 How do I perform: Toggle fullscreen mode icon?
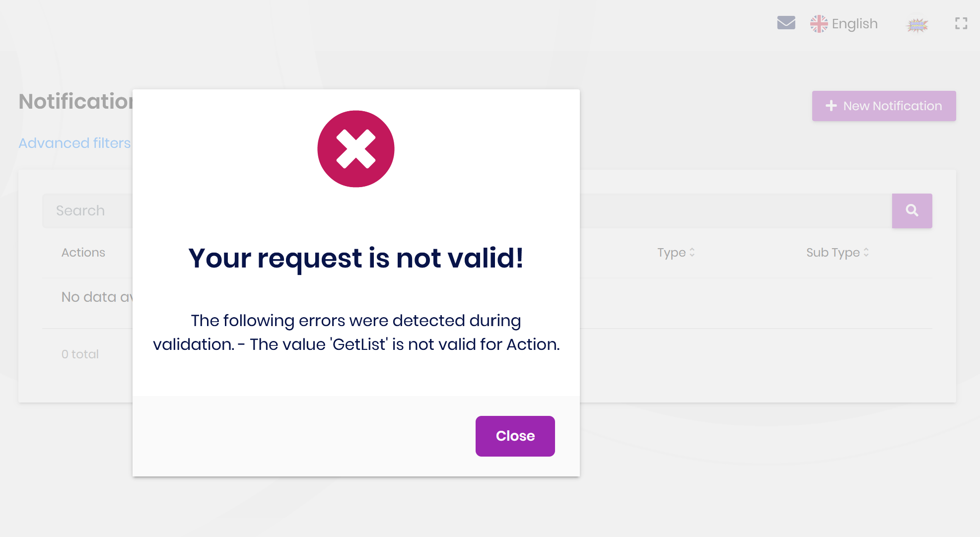(x=961, y=23)
